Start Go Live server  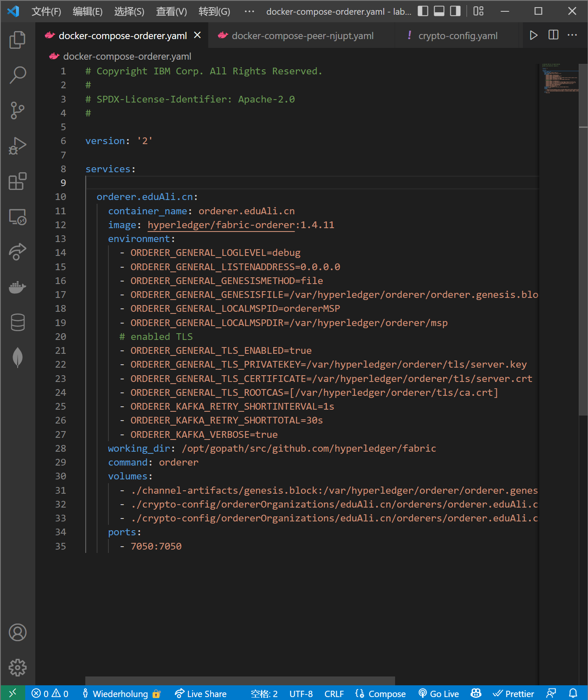(439, 693)
